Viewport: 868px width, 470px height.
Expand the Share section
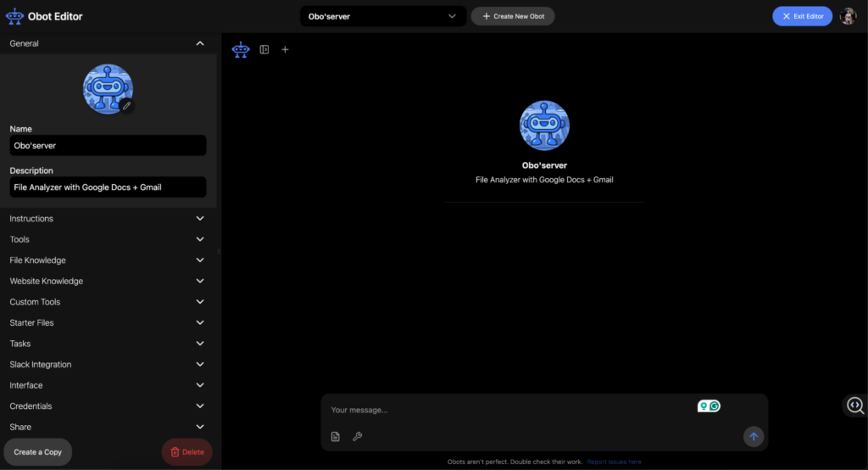pyautogui.click(x=108, y=427)
